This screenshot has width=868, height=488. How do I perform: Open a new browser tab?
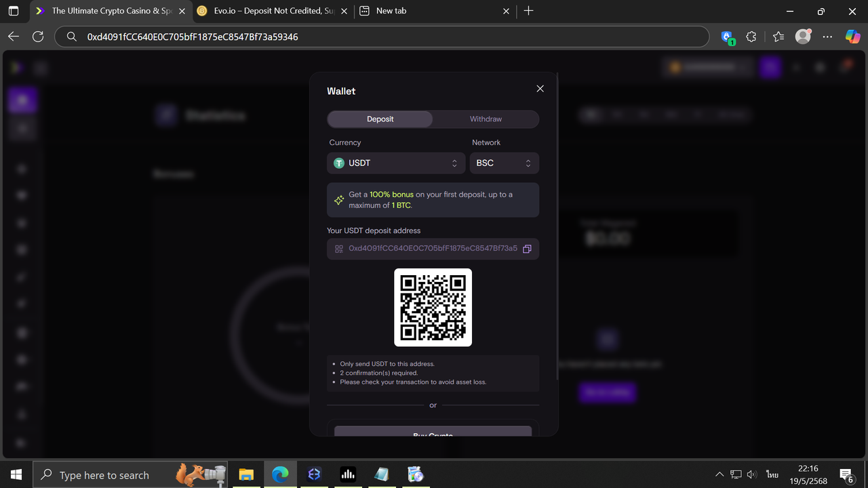click(x=529, y=11)
